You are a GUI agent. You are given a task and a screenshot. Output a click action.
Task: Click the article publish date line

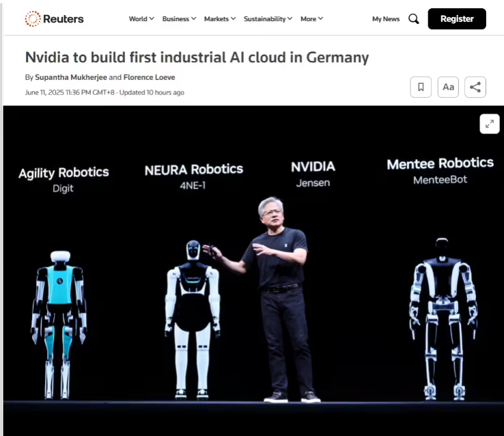[104, 93]
